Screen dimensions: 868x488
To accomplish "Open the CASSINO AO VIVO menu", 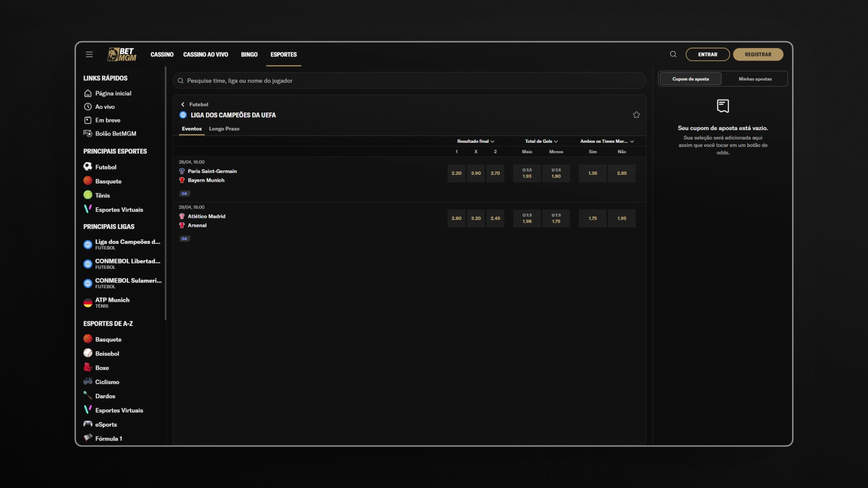I will click(x=206, y=55).
